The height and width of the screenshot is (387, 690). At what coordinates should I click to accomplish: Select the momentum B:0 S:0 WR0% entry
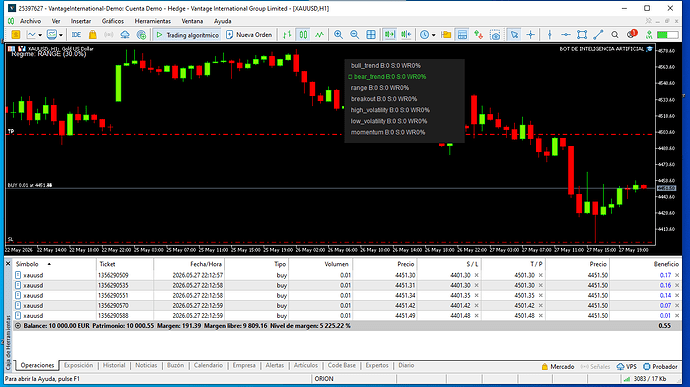pos(388,132)
